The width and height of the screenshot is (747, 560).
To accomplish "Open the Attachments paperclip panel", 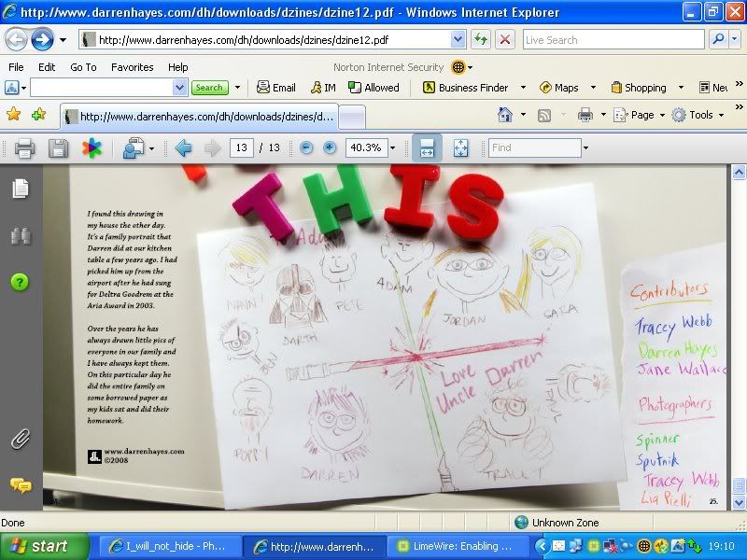I will coord(20,438).
